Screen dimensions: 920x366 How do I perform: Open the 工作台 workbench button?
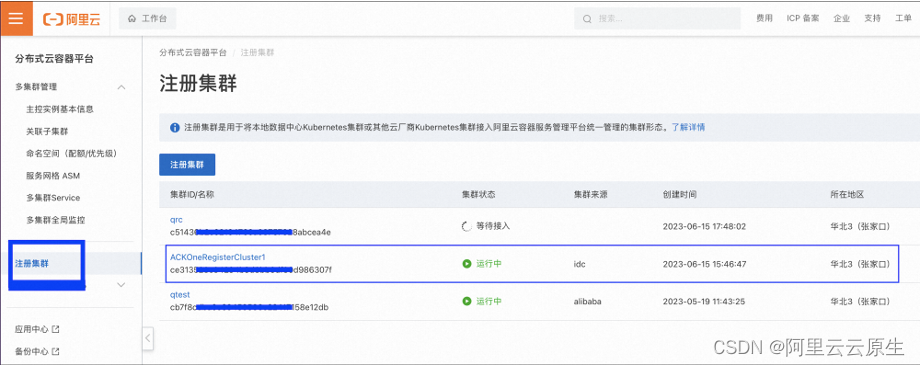pos(147,19)
